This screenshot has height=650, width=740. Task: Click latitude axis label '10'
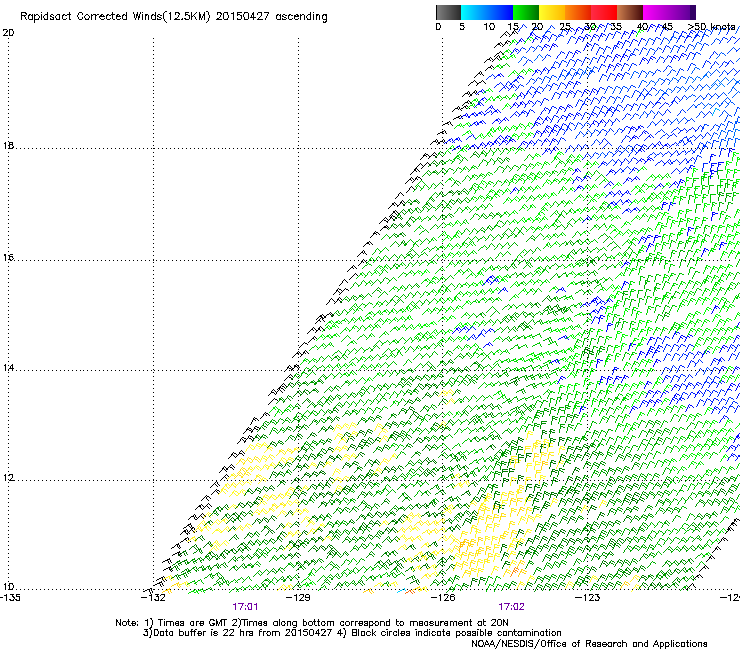pyautogui.click(x=8, y=587)
